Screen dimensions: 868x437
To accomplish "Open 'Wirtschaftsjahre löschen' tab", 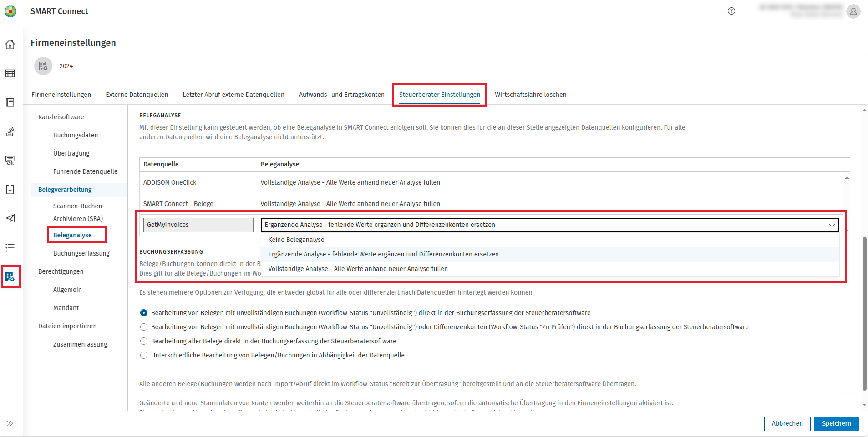I will click(x=531, y=95).
